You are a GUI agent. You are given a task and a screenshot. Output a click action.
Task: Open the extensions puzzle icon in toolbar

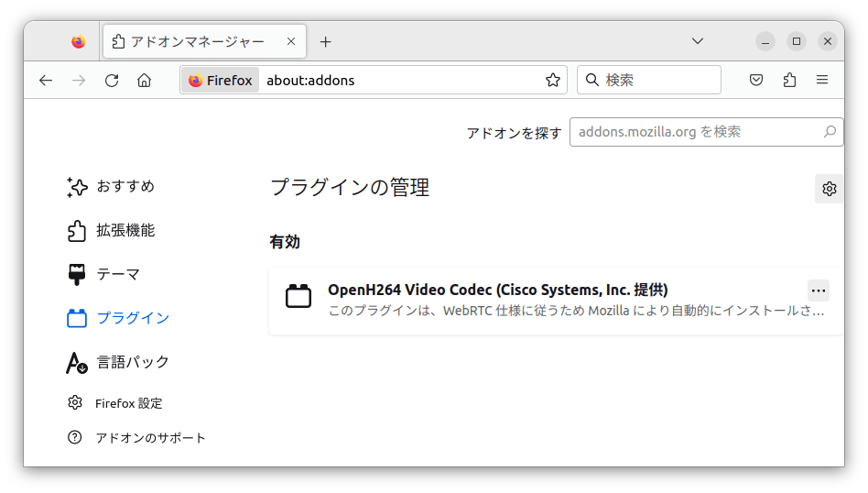coord(789,81)
